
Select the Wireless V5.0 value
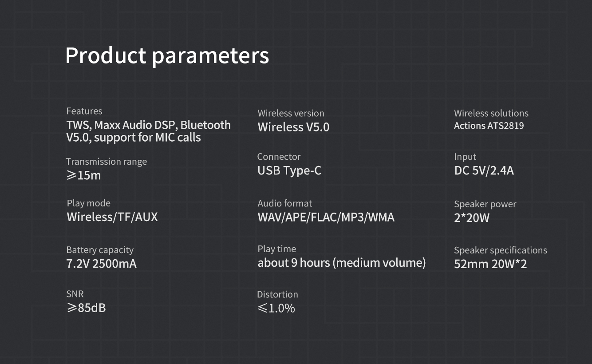click(x=293, y=127)
